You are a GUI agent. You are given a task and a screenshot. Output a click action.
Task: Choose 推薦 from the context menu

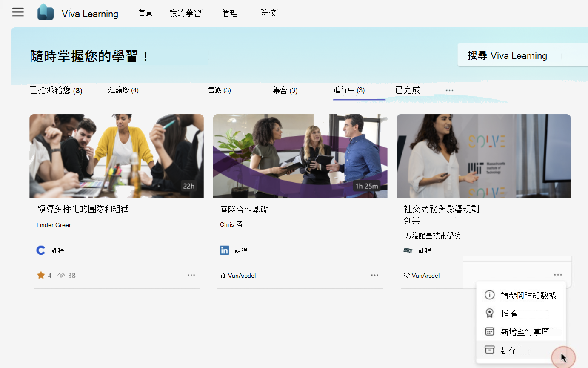coord(521,313)
